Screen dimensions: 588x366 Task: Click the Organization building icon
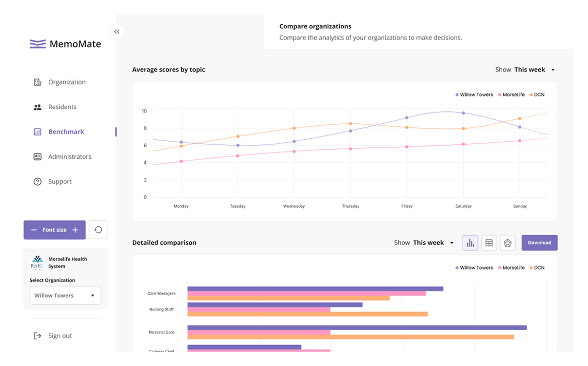pyautogui.click(x=37, y=82)
